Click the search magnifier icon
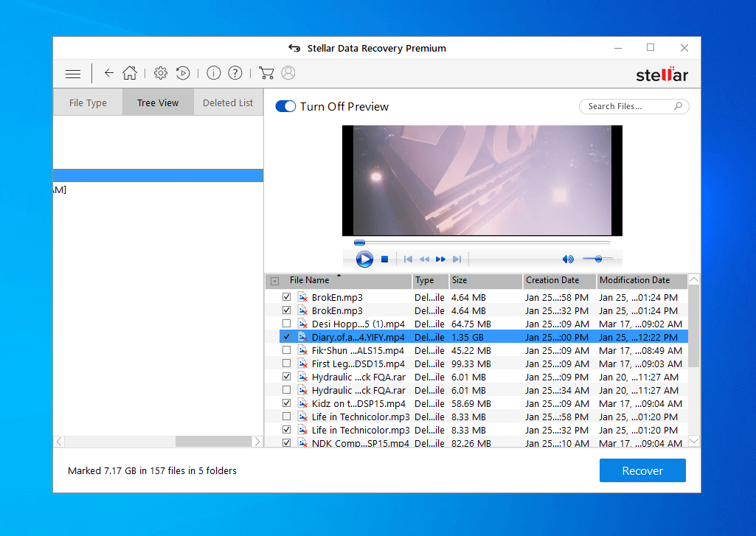 678,105
